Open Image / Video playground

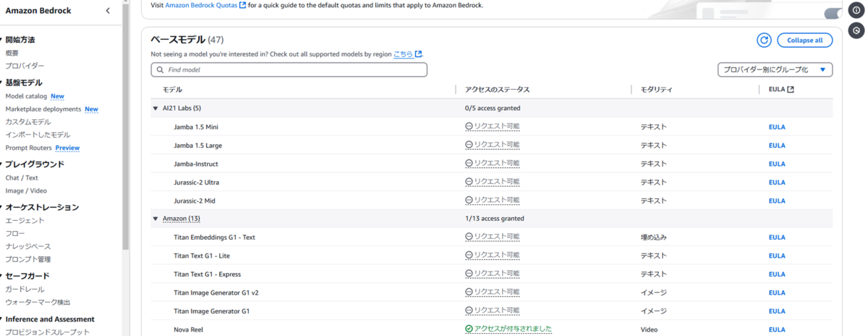pyautogui.click(x=26, y=190)
